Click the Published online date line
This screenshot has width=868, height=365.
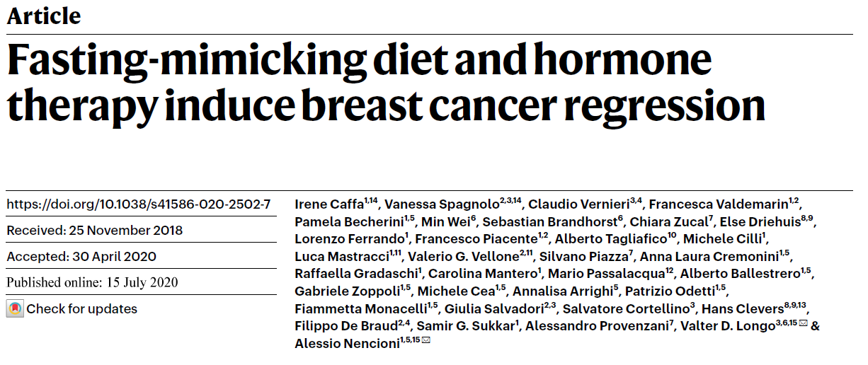click(92, 282)
